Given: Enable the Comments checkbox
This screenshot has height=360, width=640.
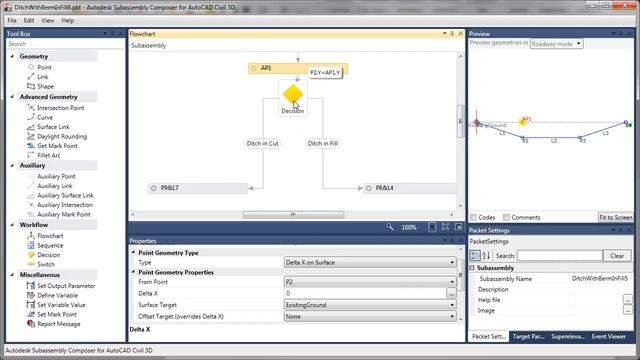Looking at the screenshot, I should click(x=506, y=217).
